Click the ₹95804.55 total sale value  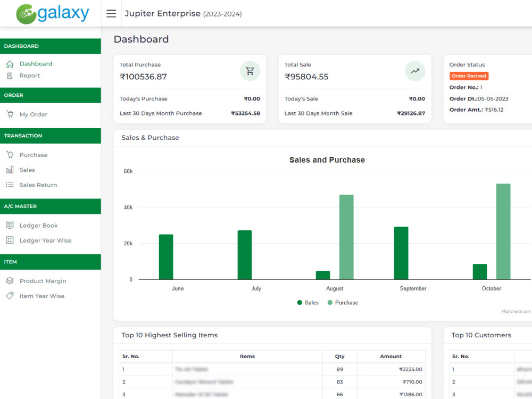pos(306,77)
